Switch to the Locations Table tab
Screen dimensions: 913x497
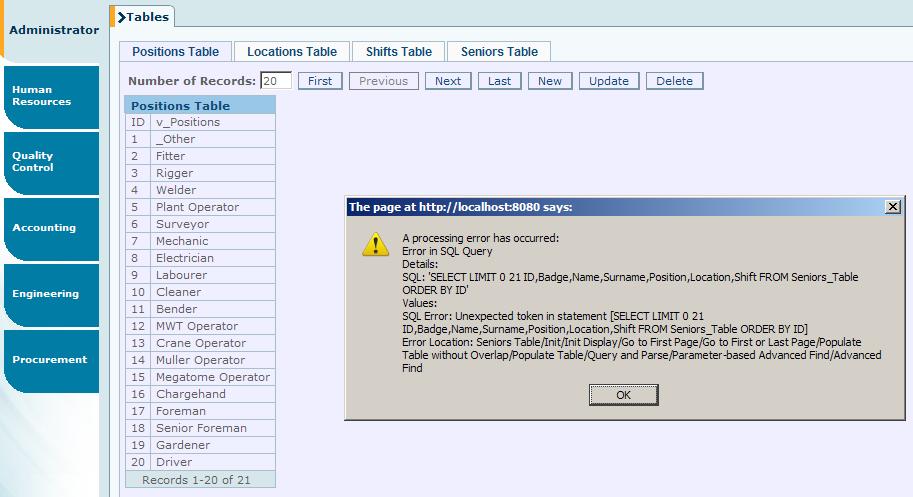pos(292,52)
